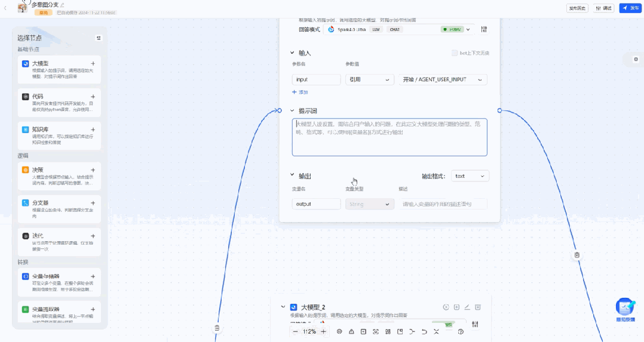Open 开始 / AGENT_USER_INPUT reference dropdown

(443, 79)
